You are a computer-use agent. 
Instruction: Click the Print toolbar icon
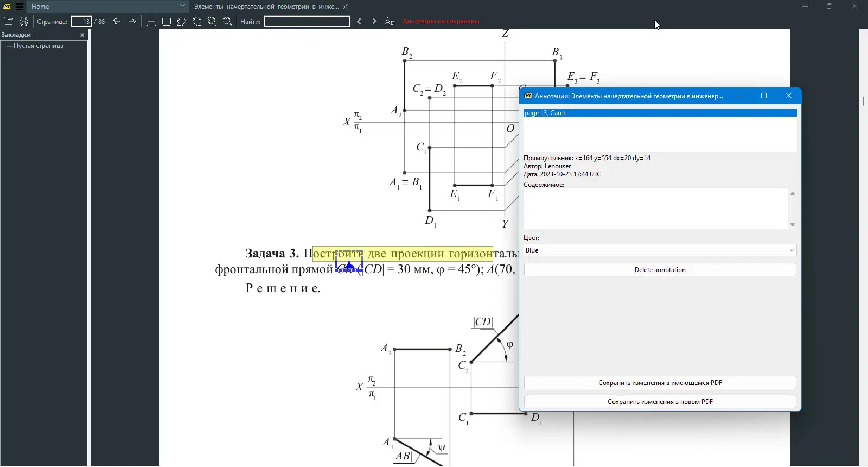pyautogui.click(x=24, y=22)
